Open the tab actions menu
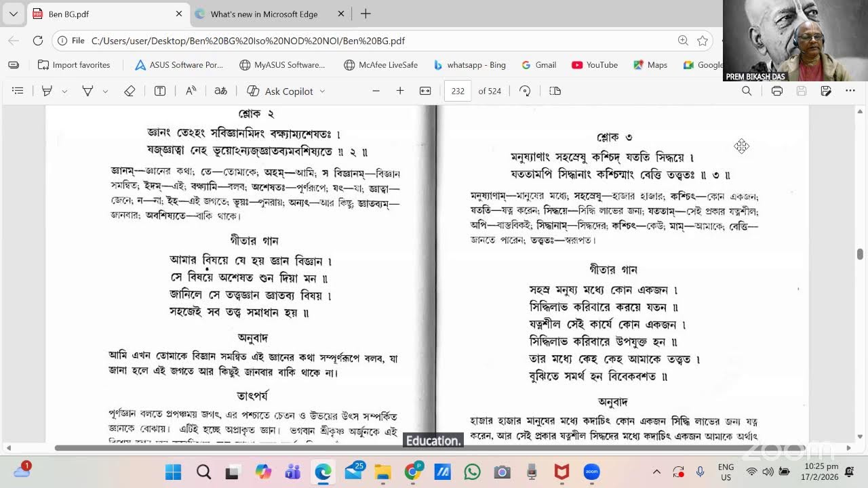The width and height of the screenshot is (868, 488). click(13, 14)
